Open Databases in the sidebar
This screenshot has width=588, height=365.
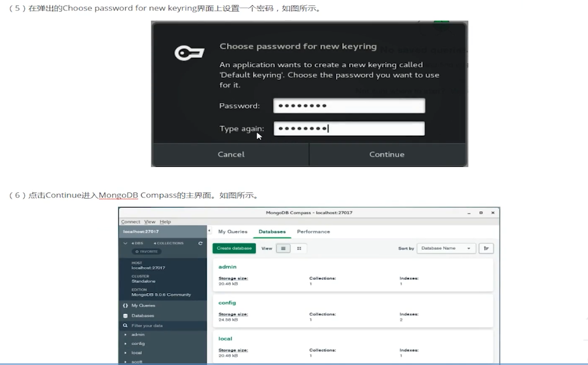[x=143, y=315]
